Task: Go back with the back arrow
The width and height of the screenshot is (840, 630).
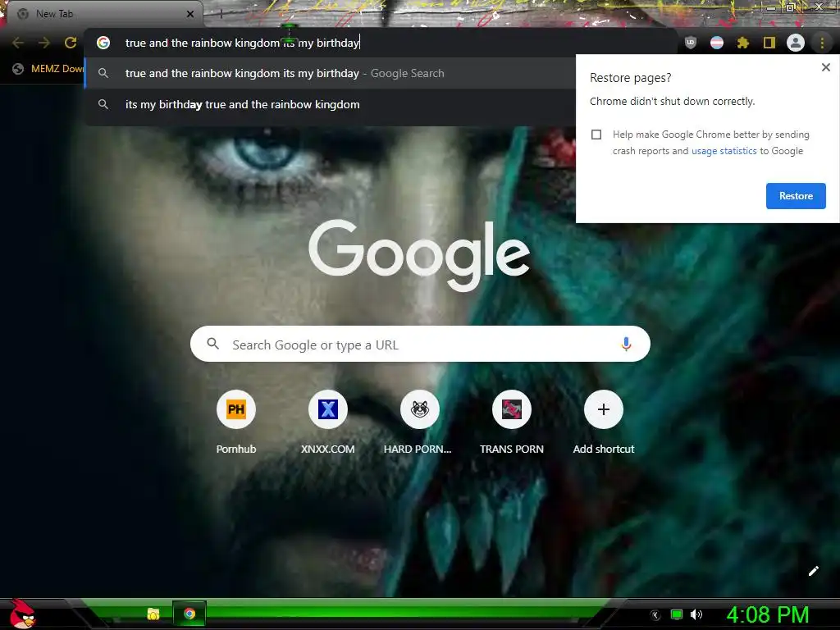Action: [18, 43]
